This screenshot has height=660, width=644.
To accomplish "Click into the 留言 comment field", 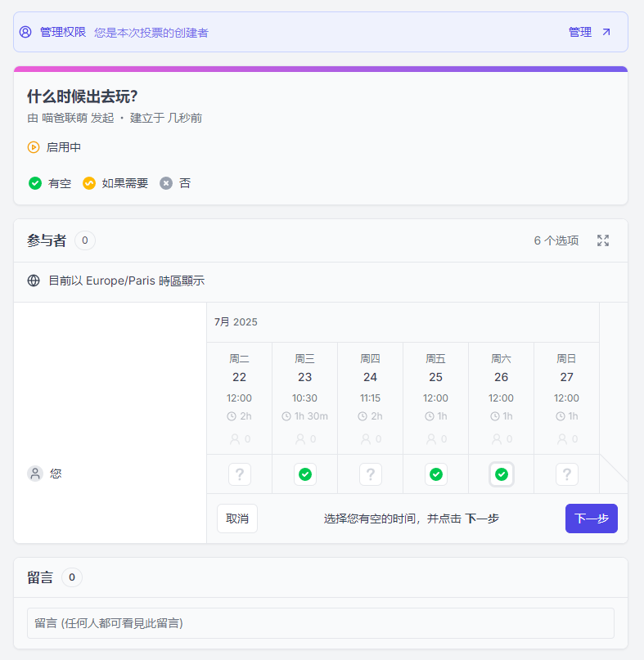I will tap(321, 623).
